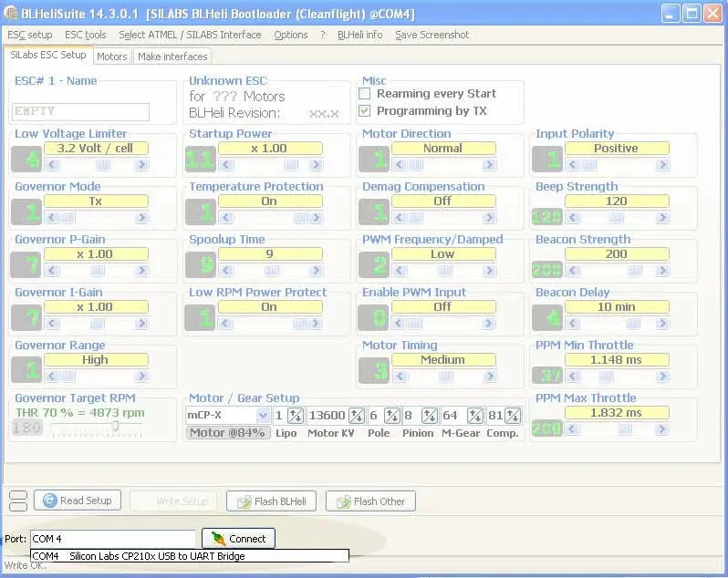Click the M-Gear stepper icon

(475, 416)
